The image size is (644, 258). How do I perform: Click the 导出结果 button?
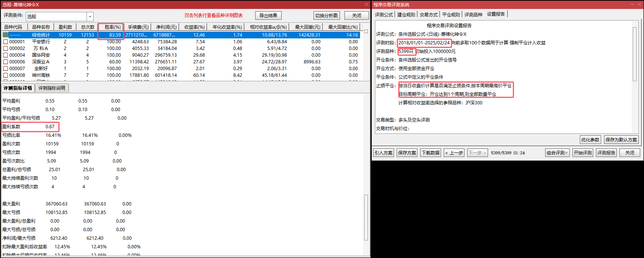(268, 15)
